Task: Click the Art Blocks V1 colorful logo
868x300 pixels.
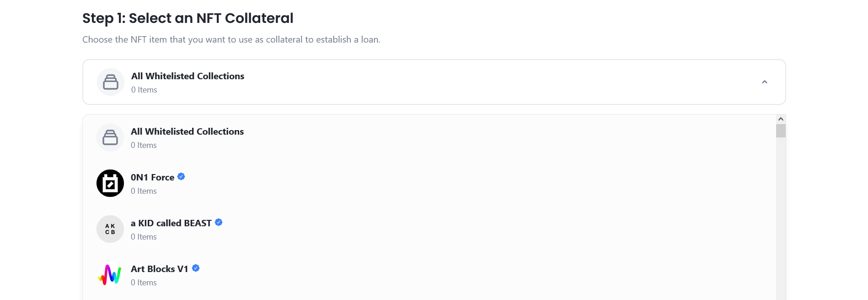Action: pos(110,275)
